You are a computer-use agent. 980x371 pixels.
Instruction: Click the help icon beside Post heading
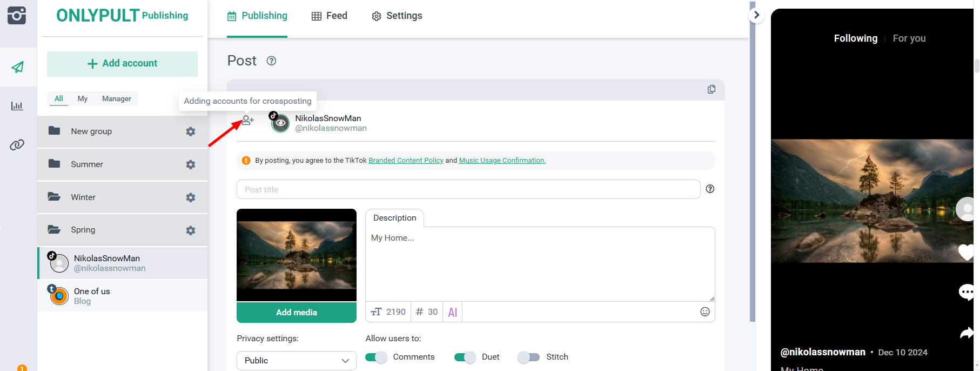[x=271, y=61]
